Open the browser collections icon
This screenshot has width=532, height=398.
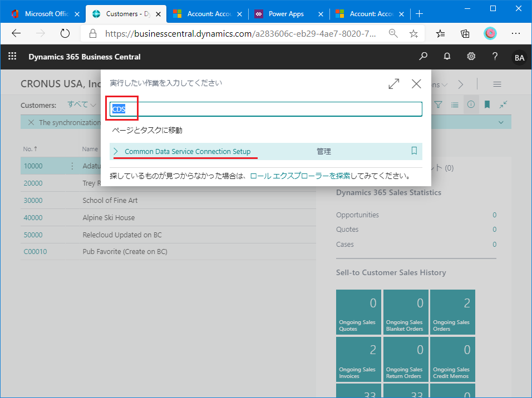(465, 33)
